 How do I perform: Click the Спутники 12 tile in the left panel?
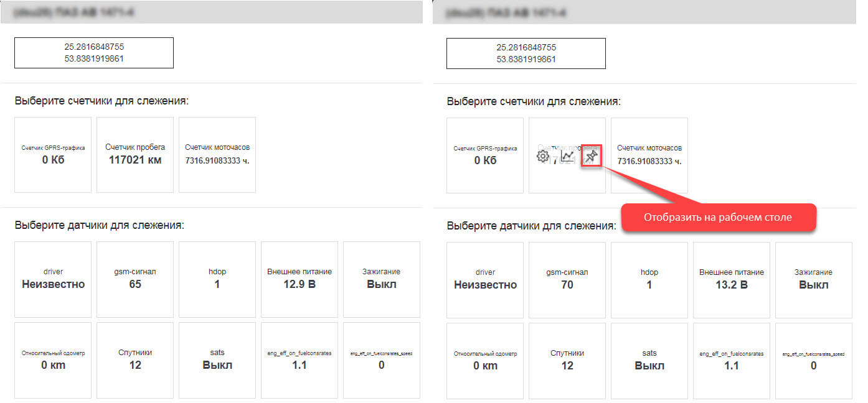point(135,359)
